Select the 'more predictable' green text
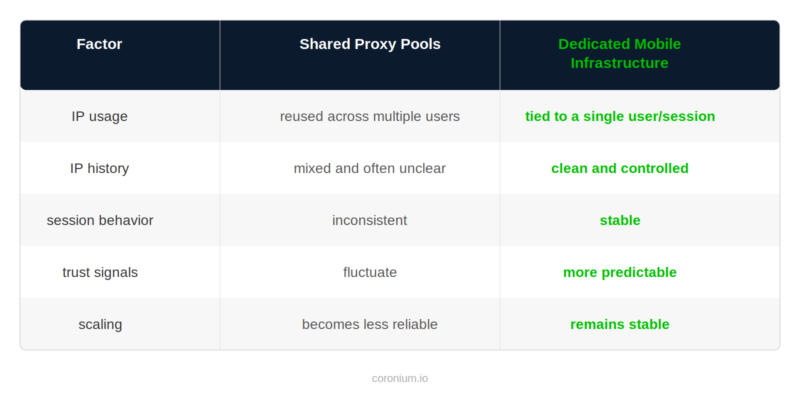 [x=620, y=272]
